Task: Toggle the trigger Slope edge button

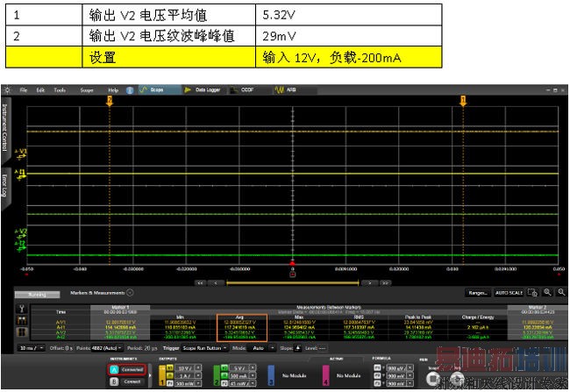Action: [x=297, y=348]
